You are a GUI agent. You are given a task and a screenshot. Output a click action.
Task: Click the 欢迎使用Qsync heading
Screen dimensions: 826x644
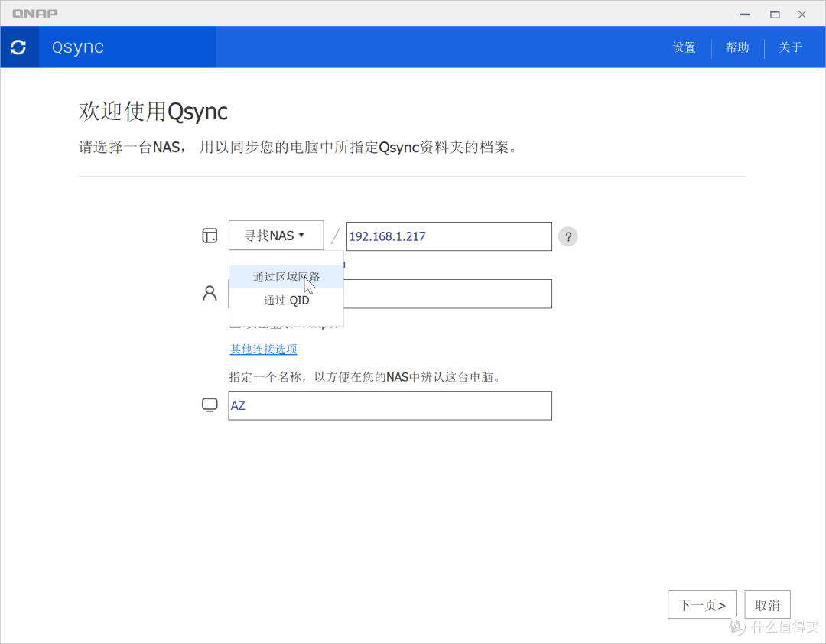pos(153,111)
